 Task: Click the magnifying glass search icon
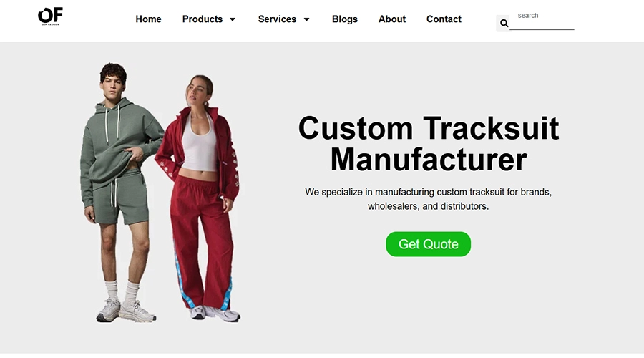click(x=504, y=24)
